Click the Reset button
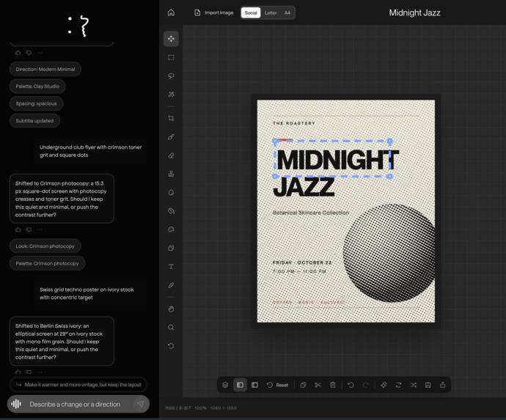This screenshot has width=506, height=420. pyautogui.click(x=277, y=385)
